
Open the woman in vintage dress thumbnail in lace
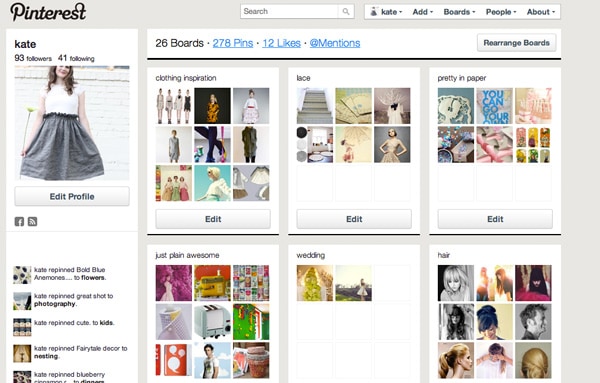click(392, 145)
